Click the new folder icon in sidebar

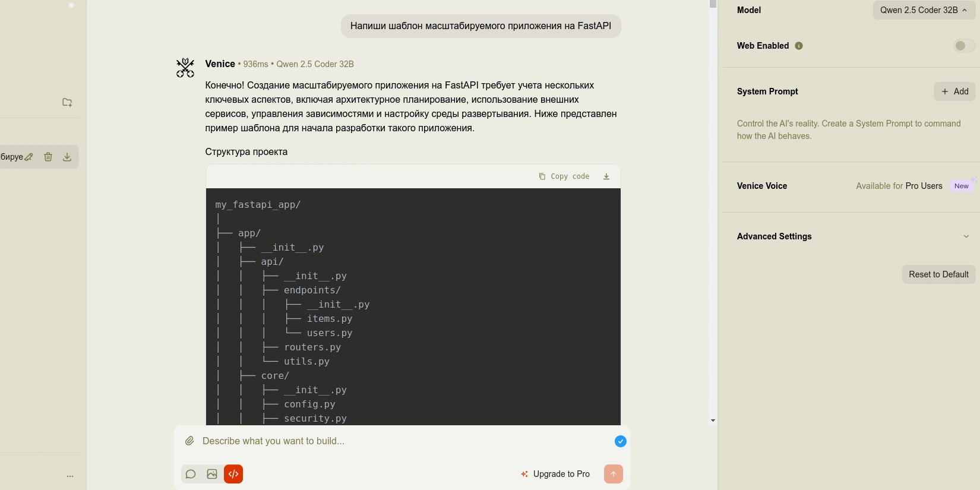coord(67,102)
